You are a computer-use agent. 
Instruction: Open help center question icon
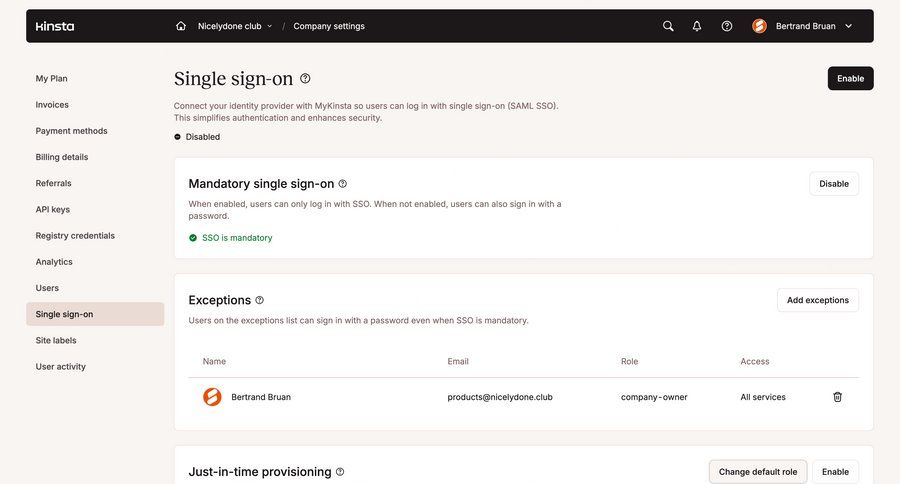click(x=727, y=26)
